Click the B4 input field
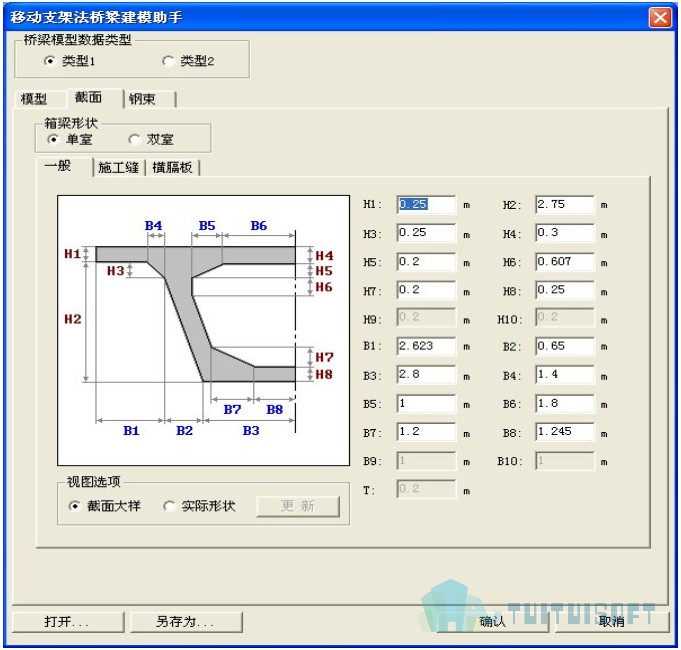The image size is (681, 650). 565,375
